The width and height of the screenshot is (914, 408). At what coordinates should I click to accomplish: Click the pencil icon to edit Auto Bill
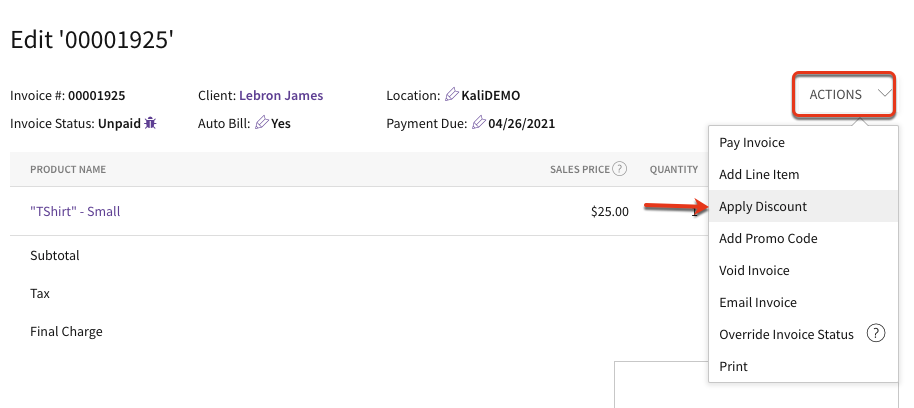pos(263,123)
